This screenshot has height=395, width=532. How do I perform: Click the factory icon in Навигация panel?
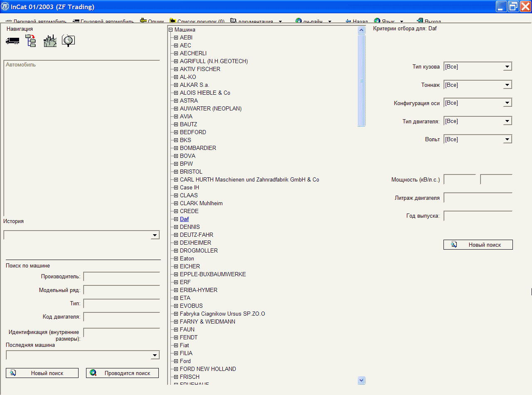(x=50, y=41)
